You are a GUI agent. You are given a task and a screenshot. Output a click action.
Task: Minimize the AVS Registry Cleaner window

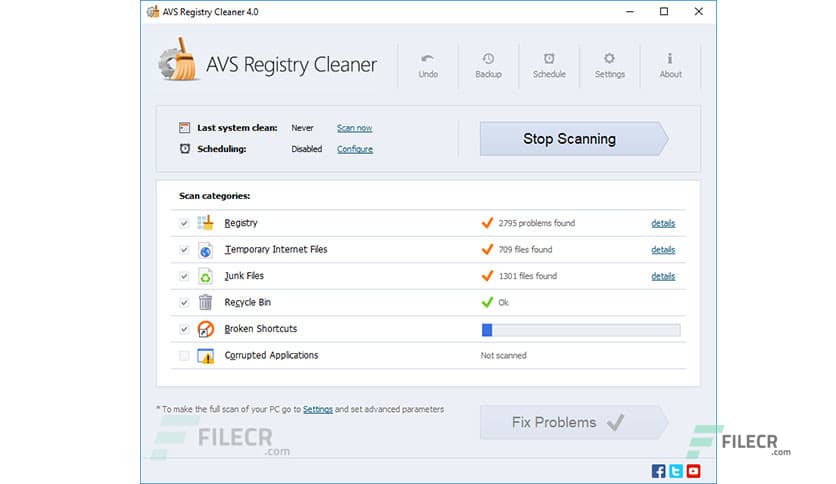pyautogui.click(x=630, y=12)
